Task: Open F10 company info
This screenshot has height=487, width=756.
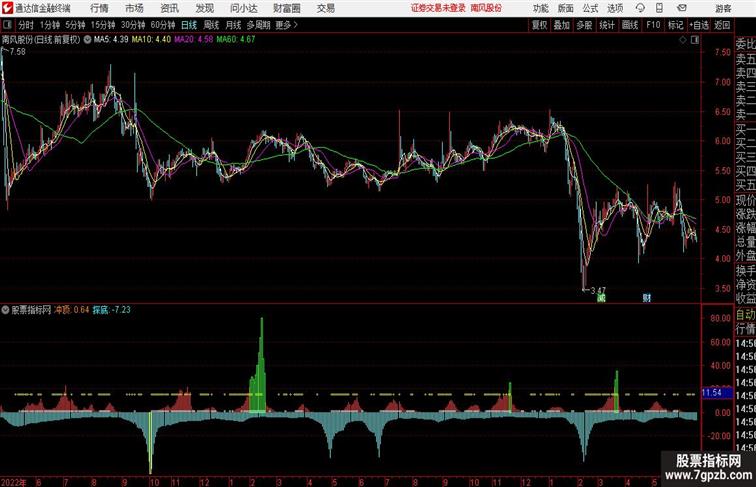Action: tap(653, 25)
